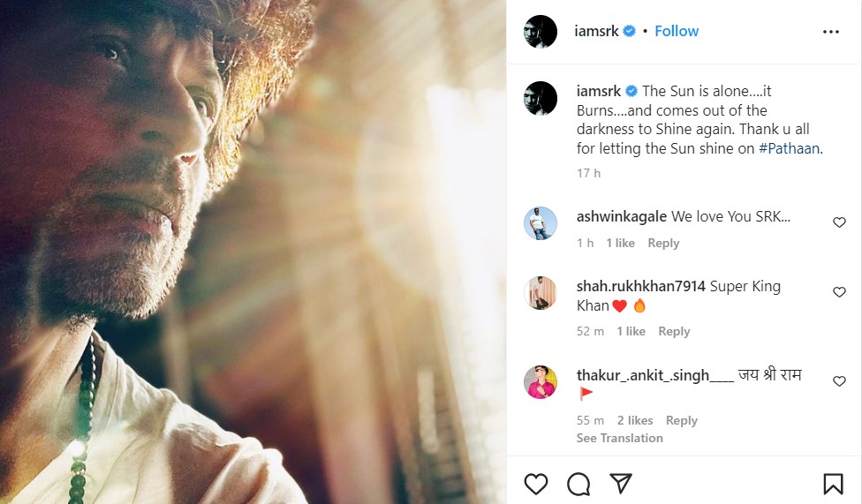Open the post photo on the left
Viewport: 862px width, 504px height.
click(253, 252)
